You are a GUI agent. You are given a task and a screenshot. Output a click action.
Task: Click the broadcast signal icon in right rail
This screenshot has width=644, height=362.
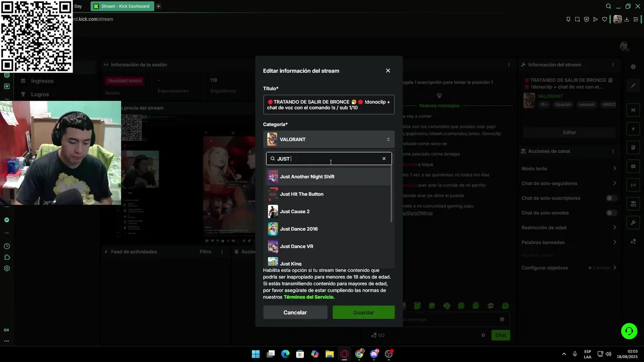point(633,185)
